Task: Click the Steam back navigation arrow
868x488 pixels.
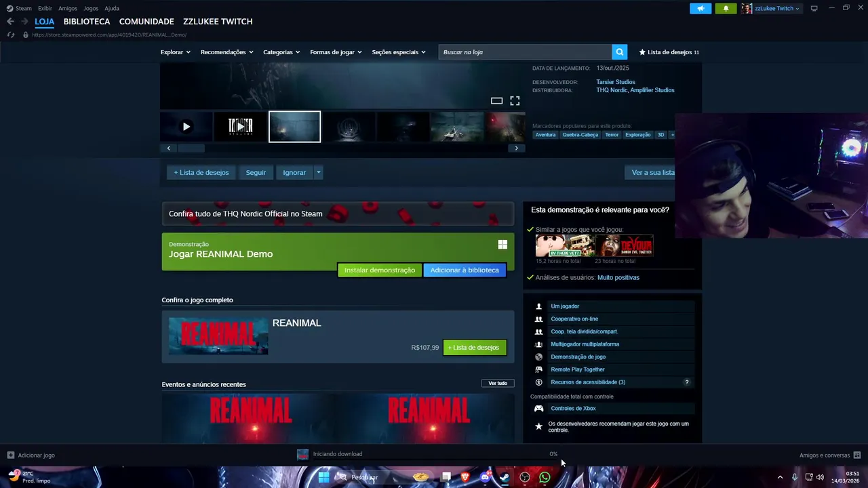Action: point(10,22)
